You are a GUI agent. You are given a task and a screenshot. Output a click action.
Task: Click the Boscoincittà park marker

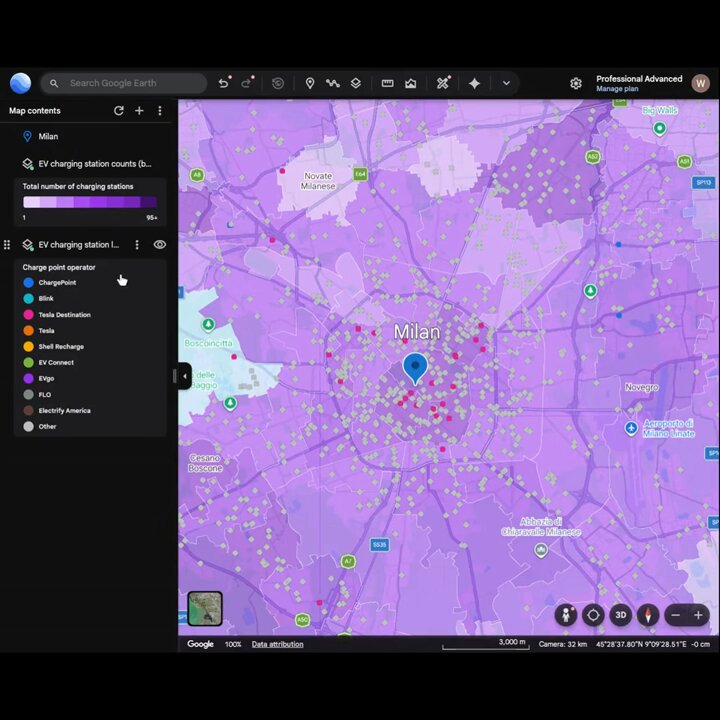pos(208,325)
